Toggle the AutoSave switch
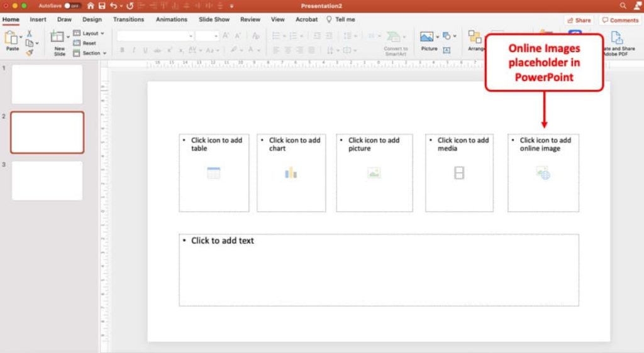The height and width of the screenshot is (353, 644). pyautogui.click(x=72, y=6)
